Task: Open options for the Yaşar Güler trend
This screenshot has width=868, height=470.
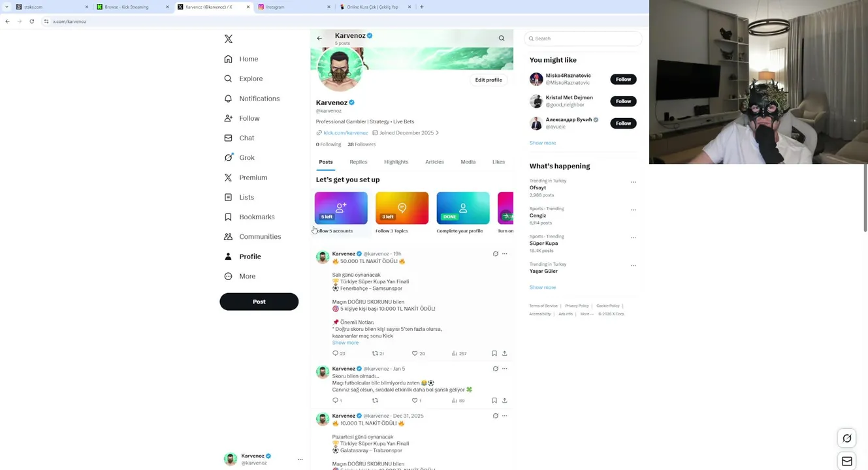Action: pos(633,266)
